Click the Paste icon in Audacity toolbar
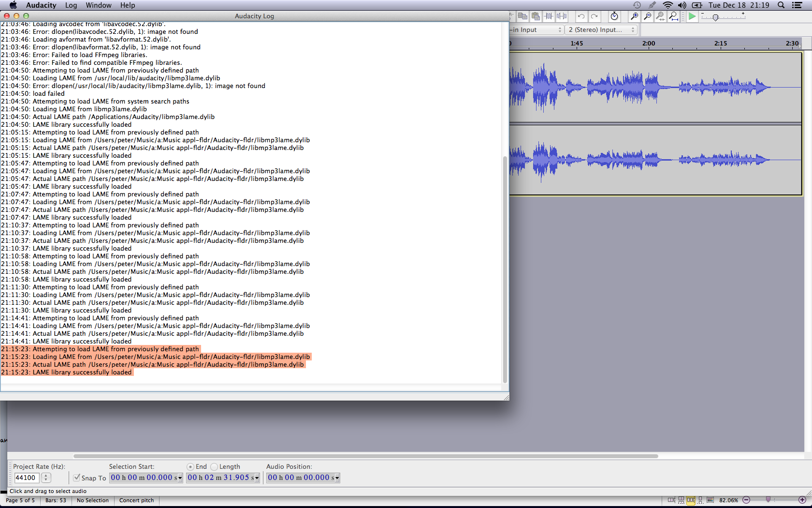The image size is (812, 508). tap(536, 16)
